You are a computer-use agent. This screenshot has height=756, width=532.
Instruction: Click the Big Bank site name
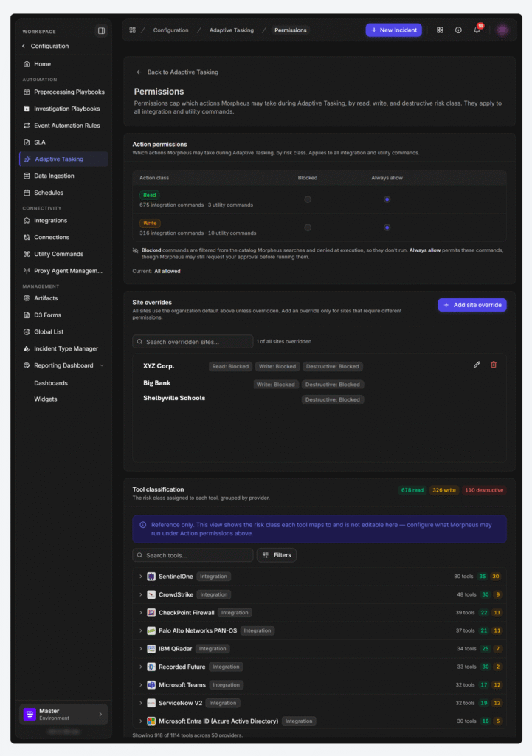pyautogui.click(x=156, y=383)
